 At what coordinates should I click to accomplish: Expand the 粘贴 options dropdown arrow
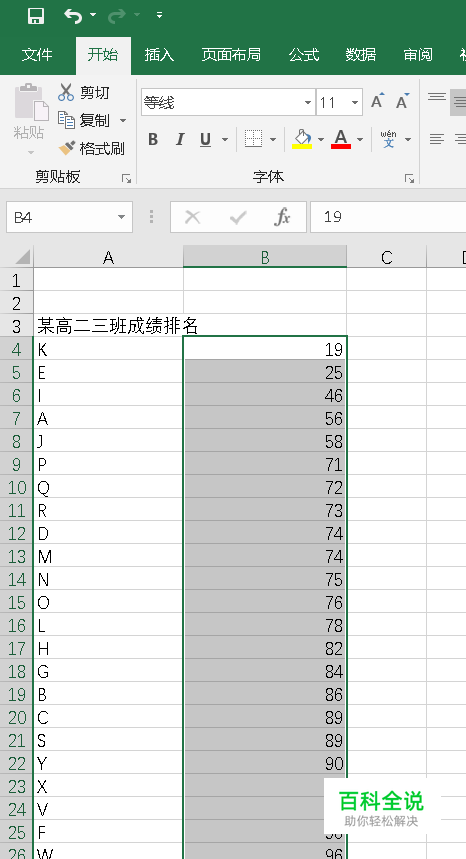pos(31,153)
